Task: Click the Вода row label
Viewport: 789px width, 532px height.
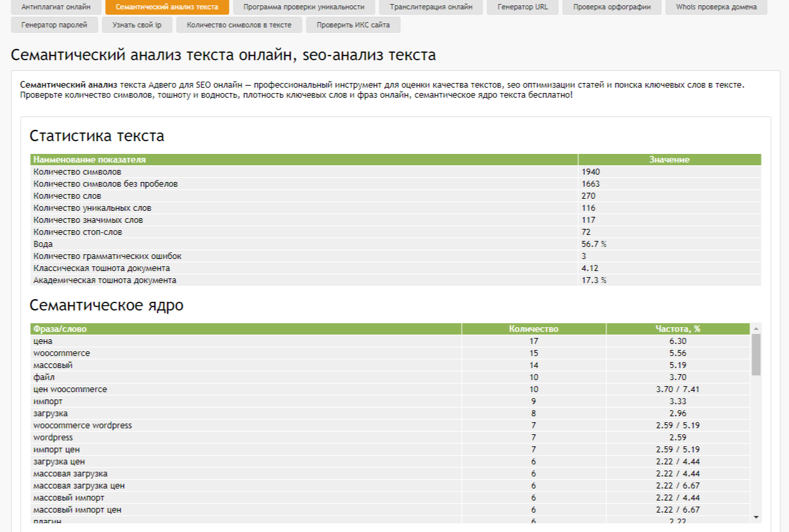Action: (x=43, y=244)
